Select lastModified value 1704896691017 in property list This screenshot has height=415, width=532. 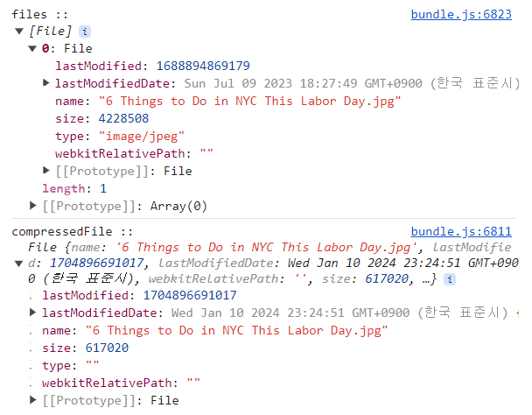[190, 295]
